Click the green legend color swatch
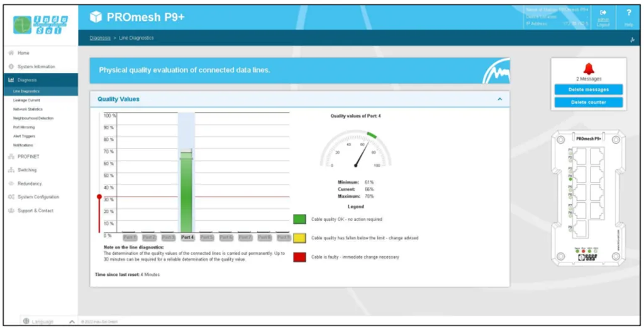Screen dimensions: 644x328 click(x=299, y=219)
